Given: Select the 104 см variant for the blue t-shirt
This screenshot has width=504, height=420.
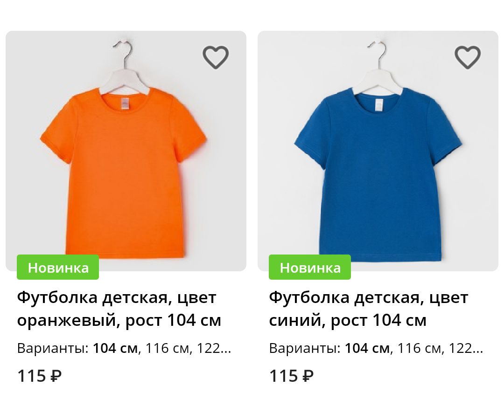Looking at the screenshot, I should pyautogui.click(x=367, y=348).
